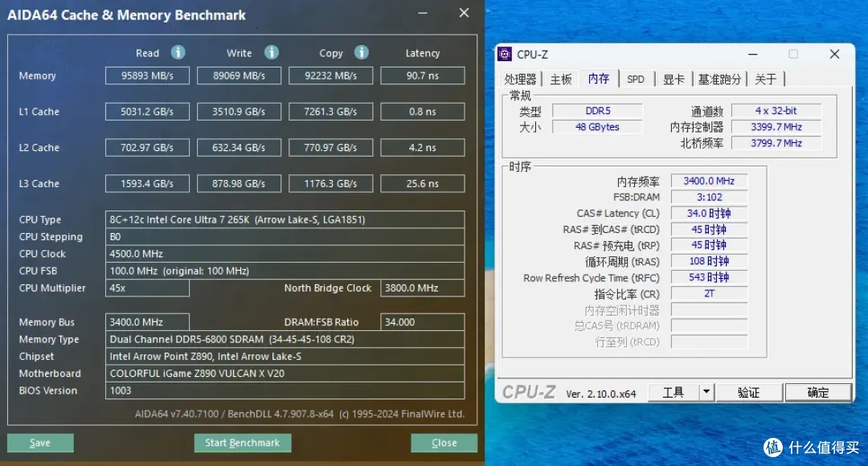Click the 确定 button in CPU-Z
This screenshot has width=868, height=466.
818,392
